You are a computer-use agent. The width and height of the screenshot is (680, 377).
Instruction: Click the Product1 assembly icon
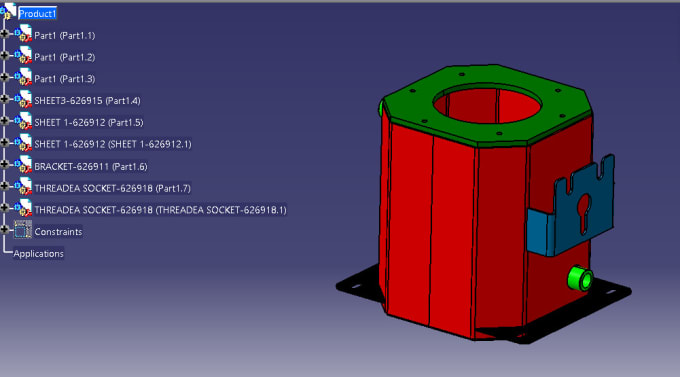coord(9,12)
